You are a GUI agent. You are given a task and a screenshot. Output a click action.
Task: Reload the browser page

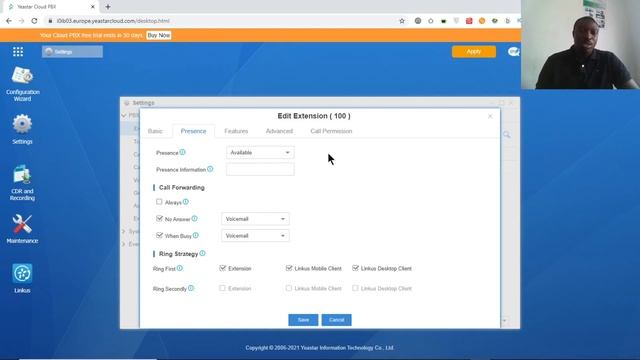coord(34,21)
